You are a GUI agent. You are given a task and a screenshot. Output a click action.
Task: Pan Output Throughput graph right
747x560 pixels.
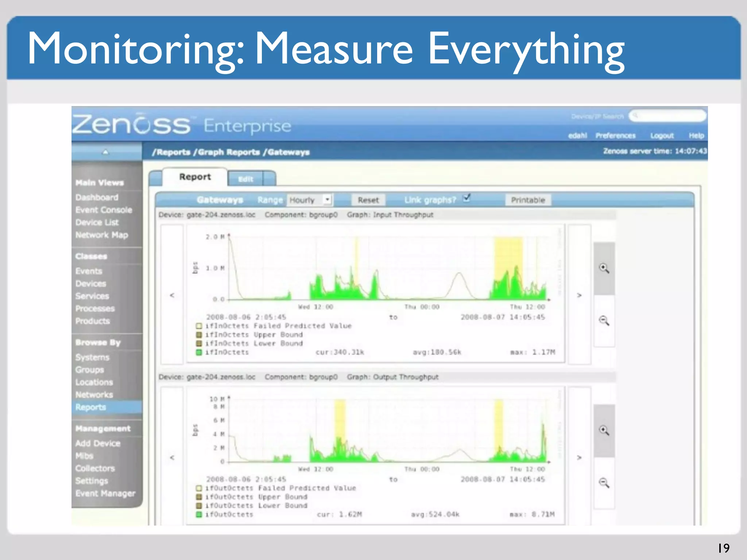[x=579, y=457]
